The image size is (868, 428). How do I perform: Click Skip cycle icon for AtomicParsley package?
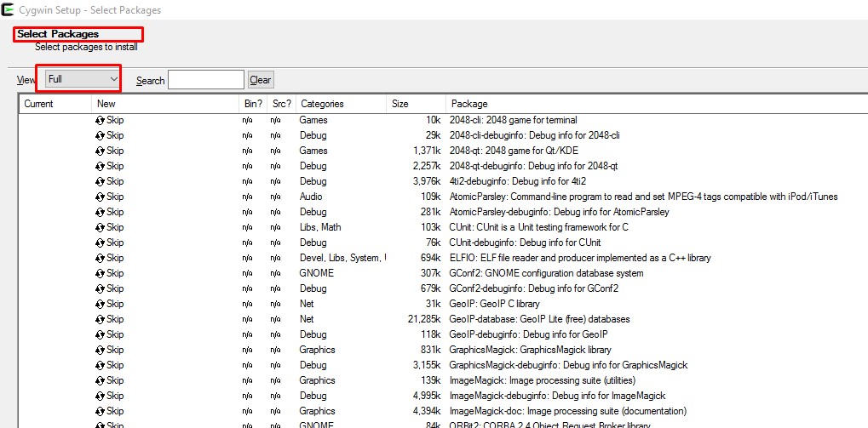click(100, 197)
